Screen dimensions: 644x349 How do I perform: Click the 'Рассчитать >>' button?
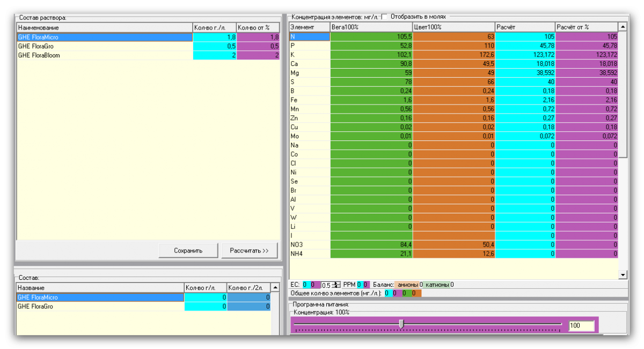pyautogui.click(x=249, y=250)
